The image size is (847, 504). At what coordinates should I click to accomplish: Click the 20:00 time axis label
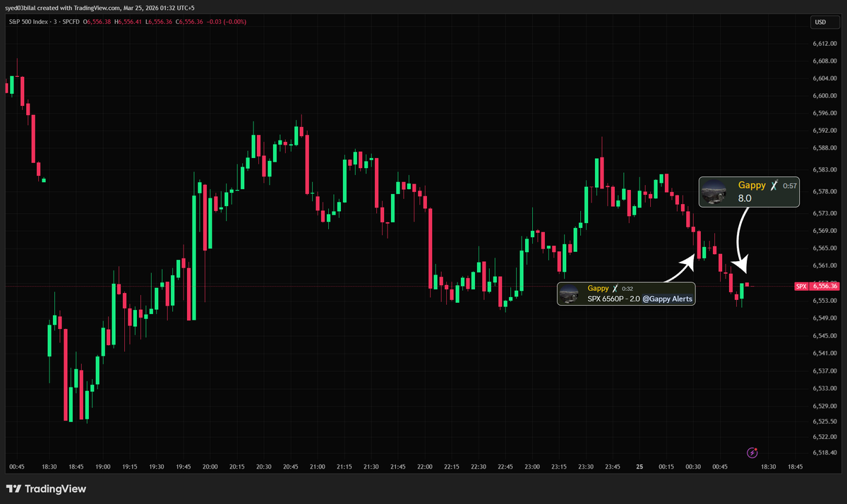point(210,467)
